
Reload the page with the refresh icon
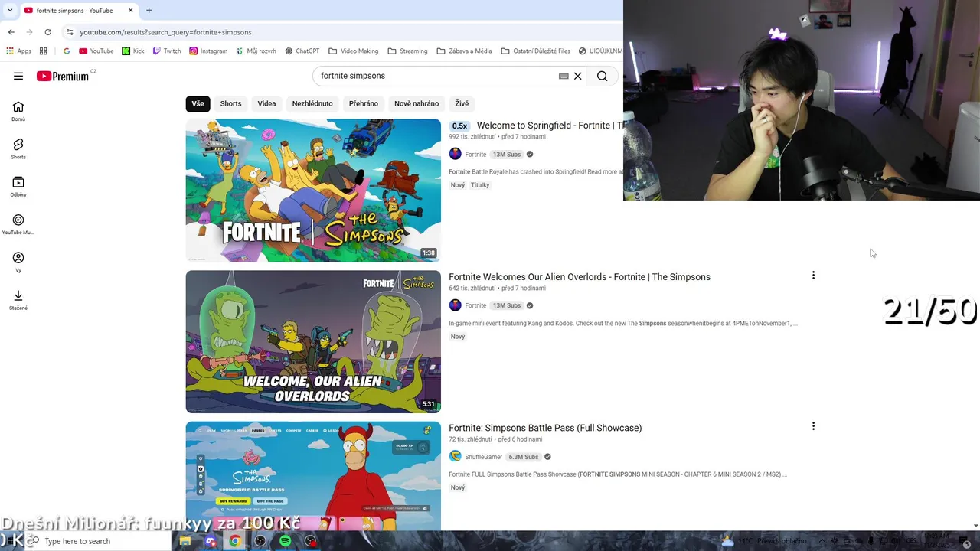48,32
